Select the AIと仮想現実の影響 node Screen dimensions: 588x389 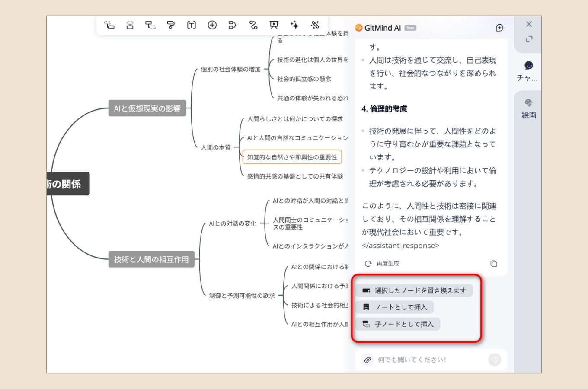point(147,108)
